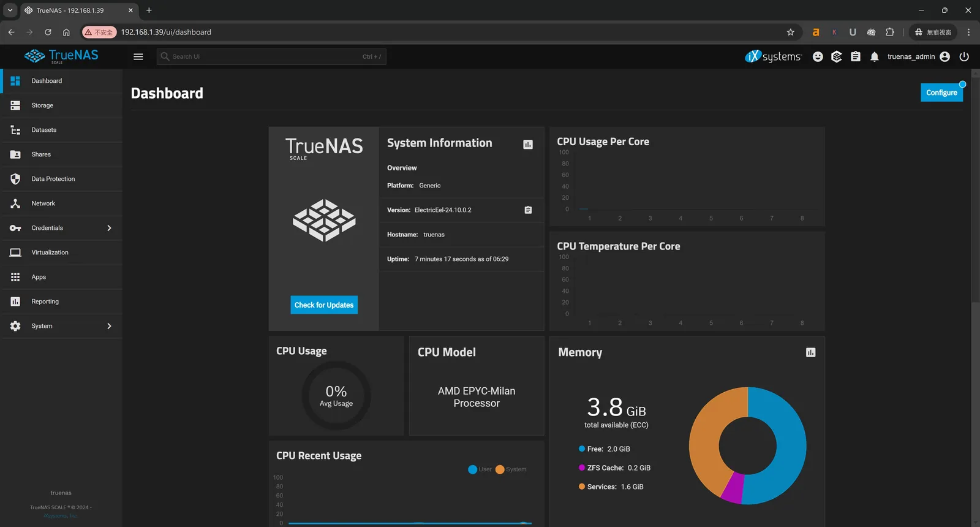Viewport: 980px width, 527px height.
Task: Open Data Protection page
Action: 61,179
